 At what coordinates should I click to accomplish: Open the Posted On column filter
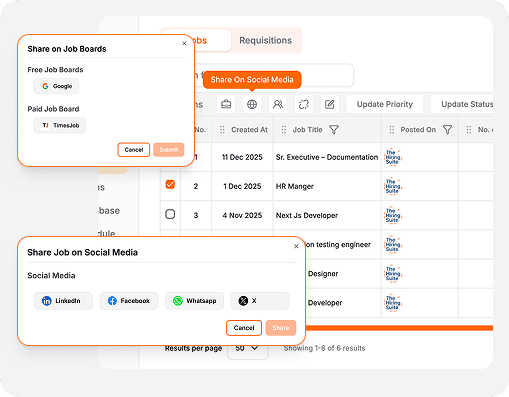pos(447,130)
